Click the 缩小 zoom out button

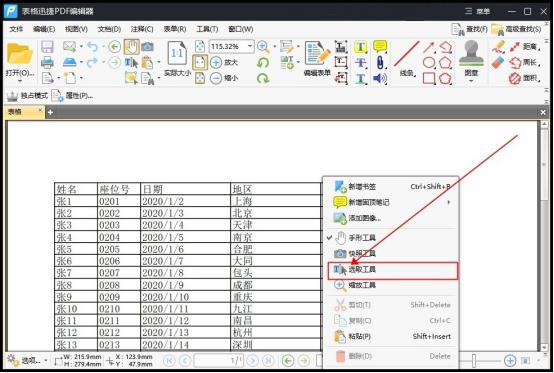click(224, 78)
